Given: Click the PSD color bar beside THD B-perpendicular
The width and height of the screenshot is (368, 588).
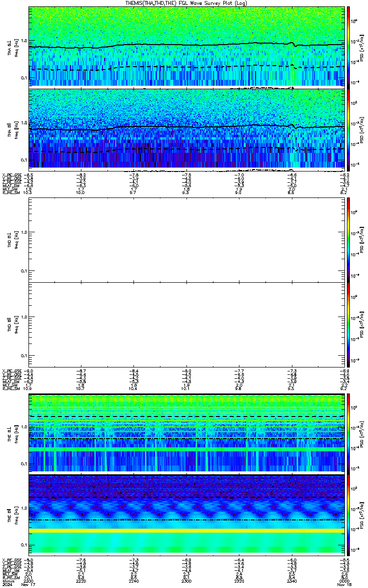Looking at the screenshot, I should click(348, 240).
